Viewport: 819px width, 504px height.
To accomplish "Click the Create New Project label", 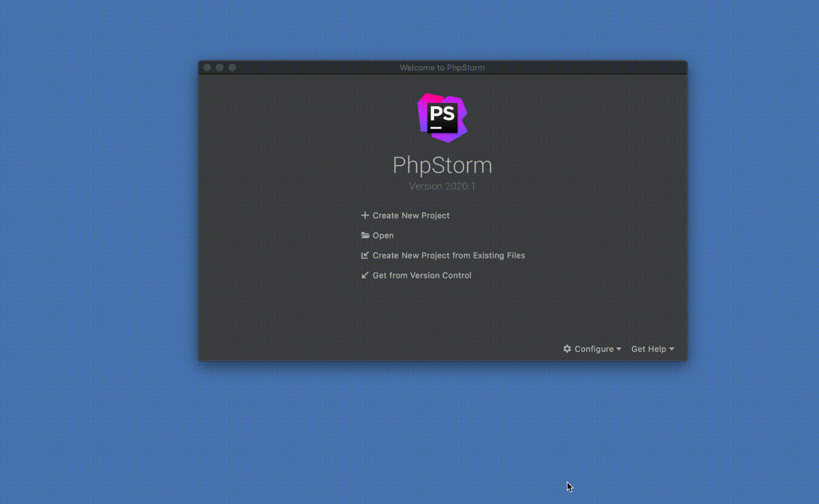I will (411, 215).
